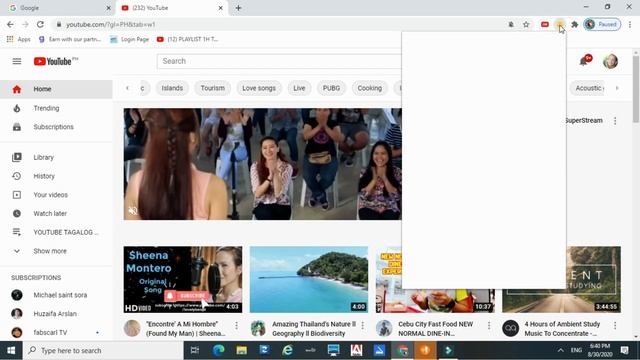
Task: Click Cebu City Fast Food video title
Action: [x=436, y=329]
